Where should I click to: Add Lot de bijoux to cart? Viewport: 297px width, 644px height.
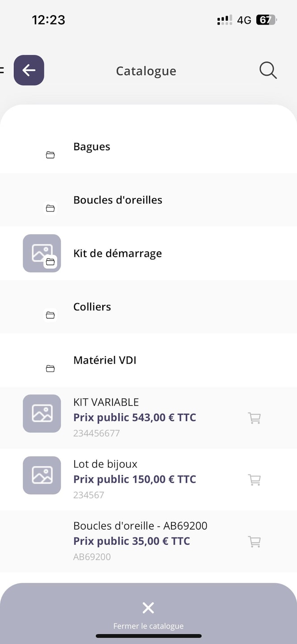(254, 480)
